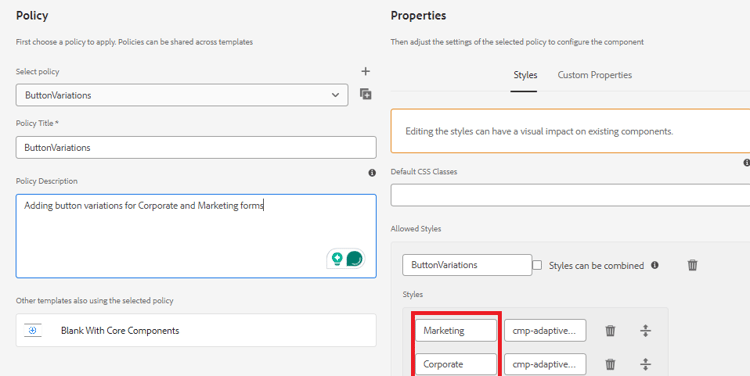The width and height of the screenshot is (750, 376).
Task: Click the Marketing style name field
Action: point(456,331)
